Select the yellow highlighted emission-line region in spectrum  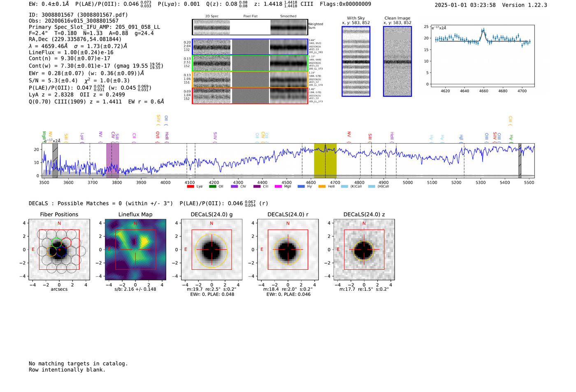(325, 160)
